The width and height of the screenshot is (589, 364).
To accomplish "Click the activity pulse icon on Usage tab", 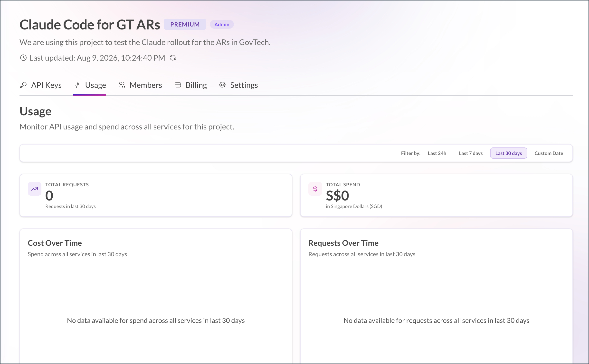I will (77, 85).
